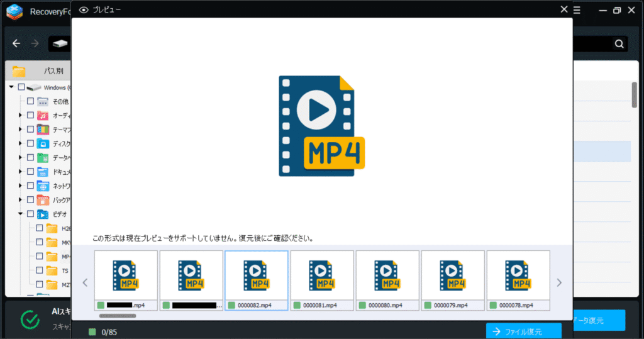The height and width of the screenshot is (339, 644).
Task: Click the theme files category icon
Action: (x=43, y=130)
